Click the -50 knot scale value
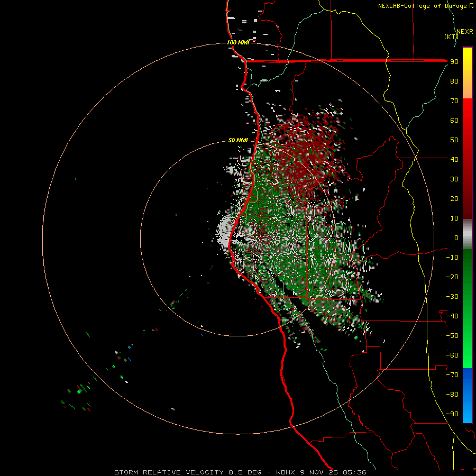 coord(452,336)
